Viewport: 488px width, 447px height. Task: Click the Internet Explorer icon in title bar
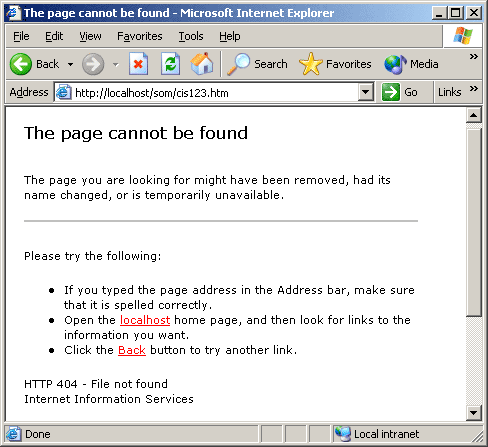13,13
